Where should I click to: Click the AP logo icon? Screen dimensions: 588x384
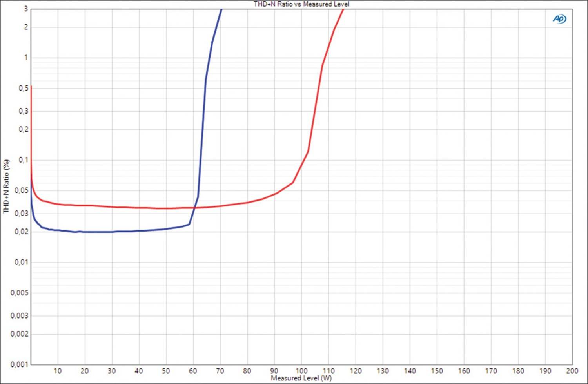pyautogui.click(x=559, y=19)
